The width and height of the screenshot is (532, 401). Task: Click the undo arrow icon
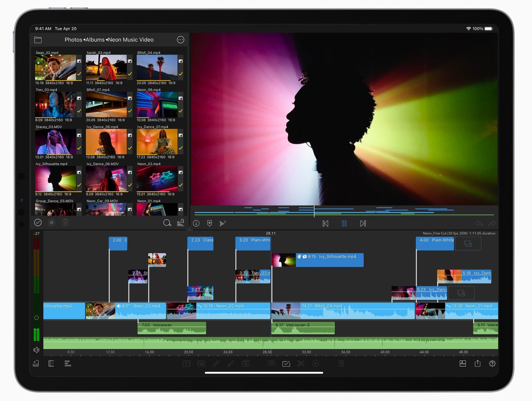click(x=479, y=223)
